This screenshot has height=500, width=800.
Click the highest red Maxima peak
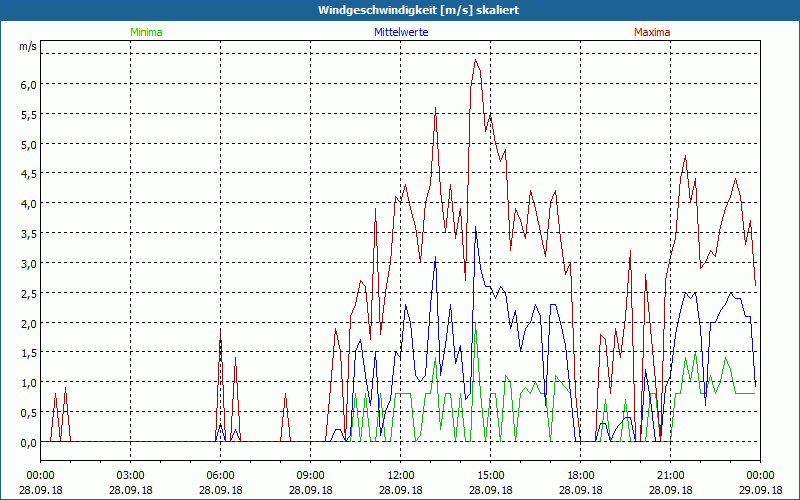[476, 60]
